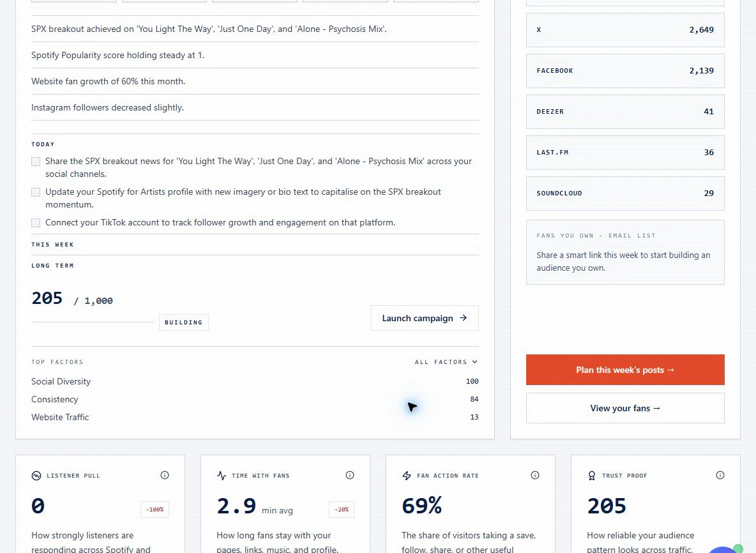Screen dimensions: 756x553
Task: Click the Listener Pull info icon
Action: click(x=164, y=475)
